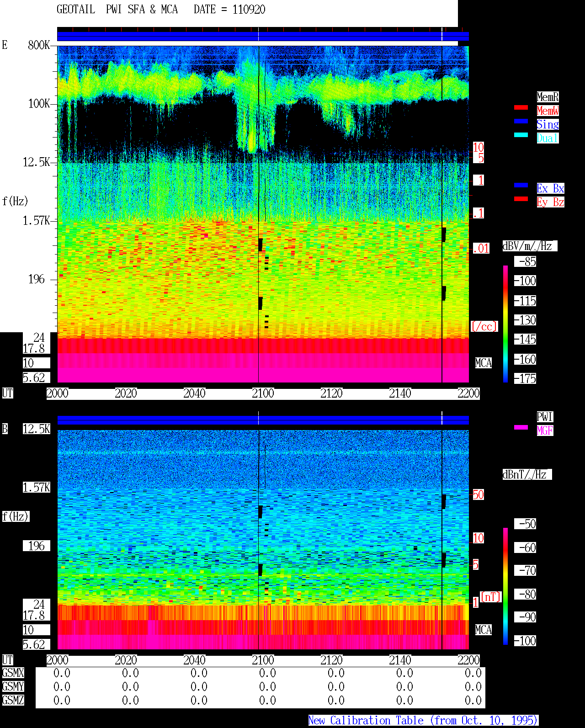The height and width of the screenshot is (728, 585).
Task: Click the blue Ex Bx legend swatch
Action: click(x=521, y=186)
